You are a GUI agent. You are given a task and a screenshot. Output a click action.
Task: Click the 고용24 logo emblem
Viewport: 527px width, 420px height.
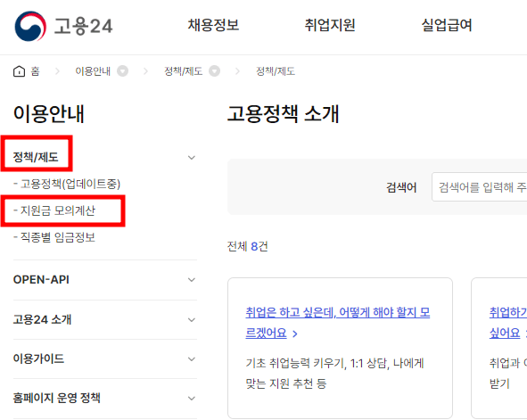(x=30, y=26)
